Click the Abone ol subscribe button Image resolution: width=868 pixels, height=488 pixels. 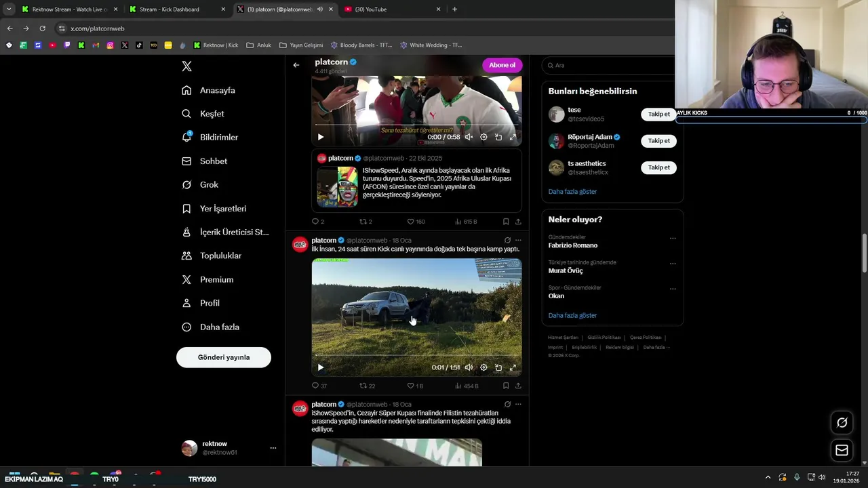click(x=502, y=65)
